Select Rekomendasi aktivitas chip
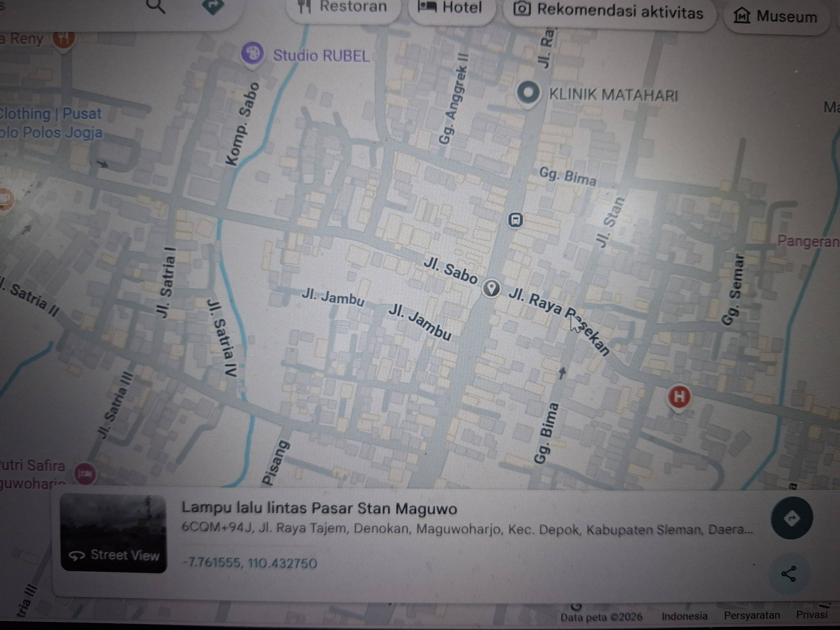The image size is (840, 630). [x=609, y=11]
